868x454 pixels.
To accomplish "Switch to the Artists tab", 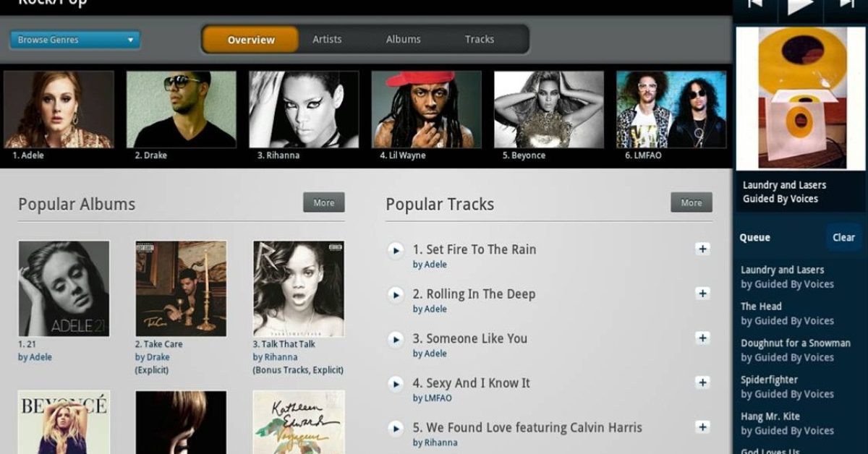I will 327,39.
